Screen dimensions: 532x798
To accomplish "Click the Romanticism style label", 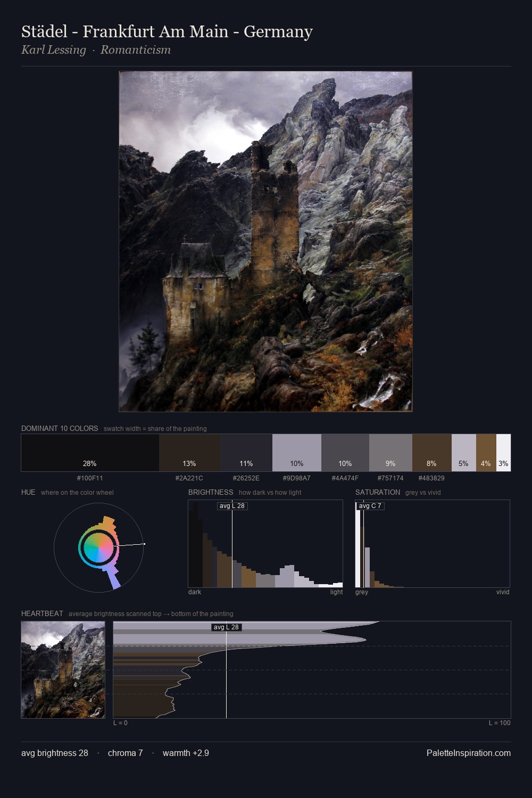I will pos(136,50).
